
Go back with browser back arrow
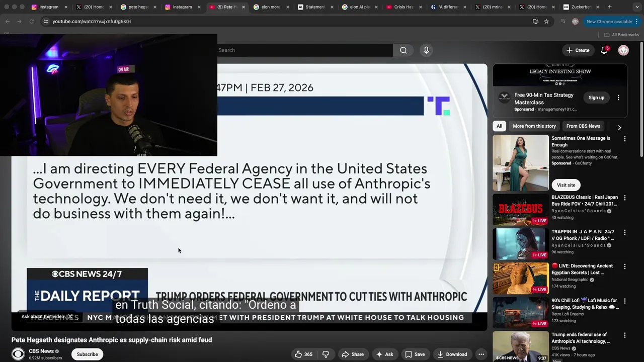[x=8, y=21]
